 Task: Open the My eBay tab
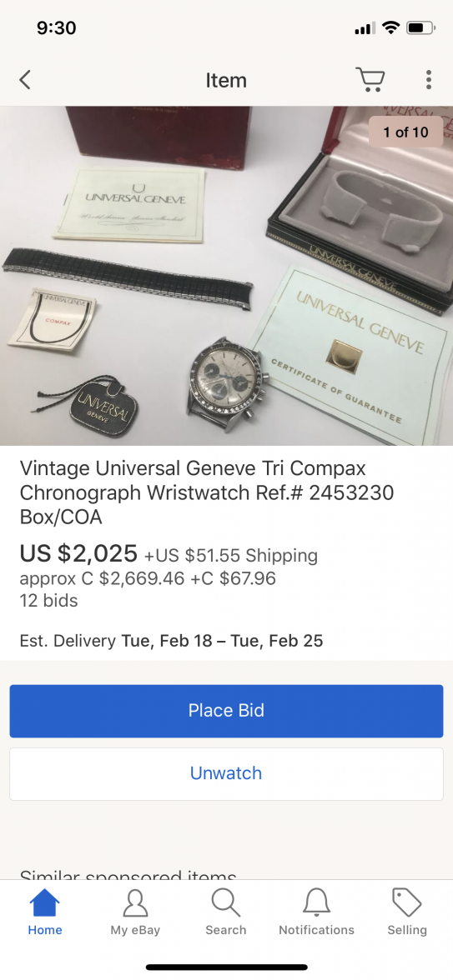pyautogui.click(x=135, y=912)
